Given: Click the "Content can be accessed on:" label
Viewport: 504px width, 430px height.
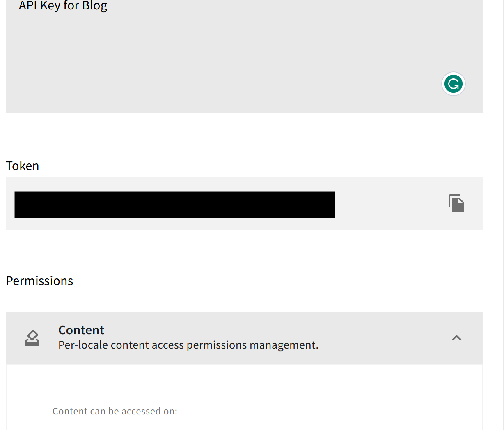Looking at the screenshot, I should click(x=115, y=411).
